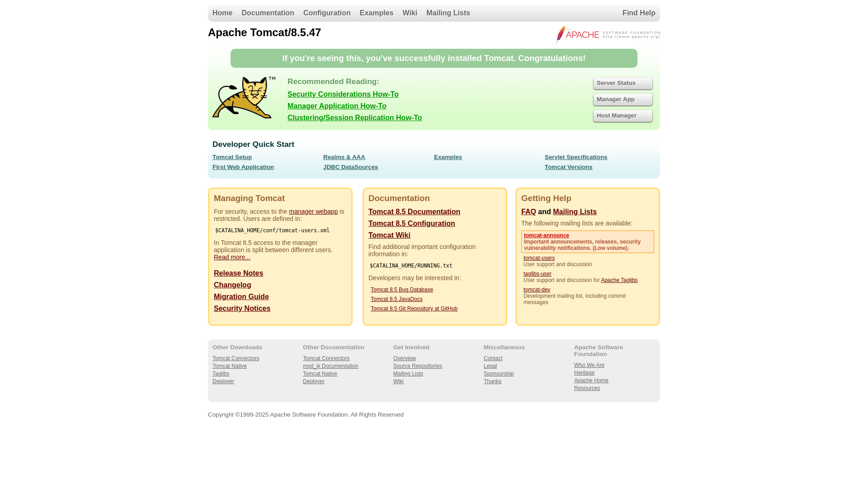Open Who We Are link
This screenshot has width=868, height=488.
tap(589, 365)
